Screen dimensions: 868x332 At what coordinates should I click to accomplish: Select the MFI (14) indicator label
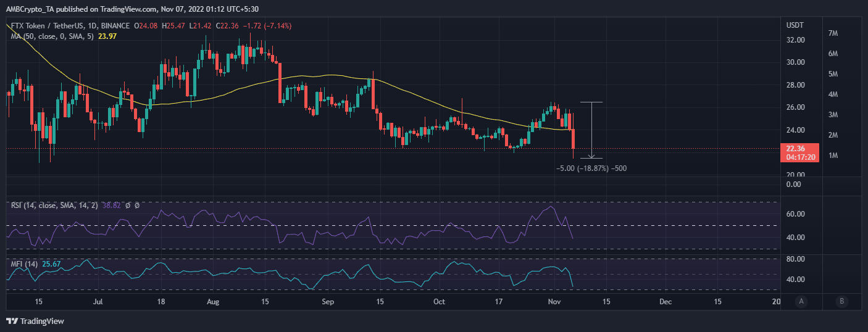[x=25, y=264]
